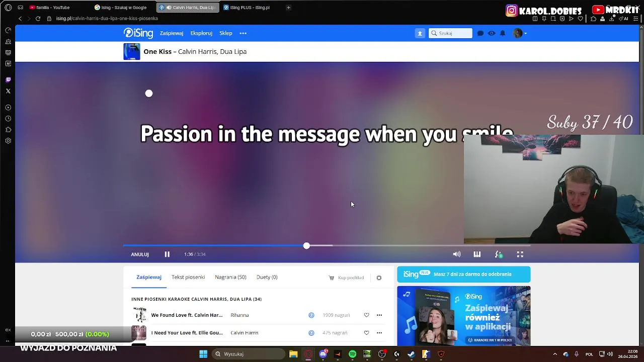Open File Explorer from the taskbar
Image resolution: width=644 pixels, height=362 pixels.
tap(293, 354)
